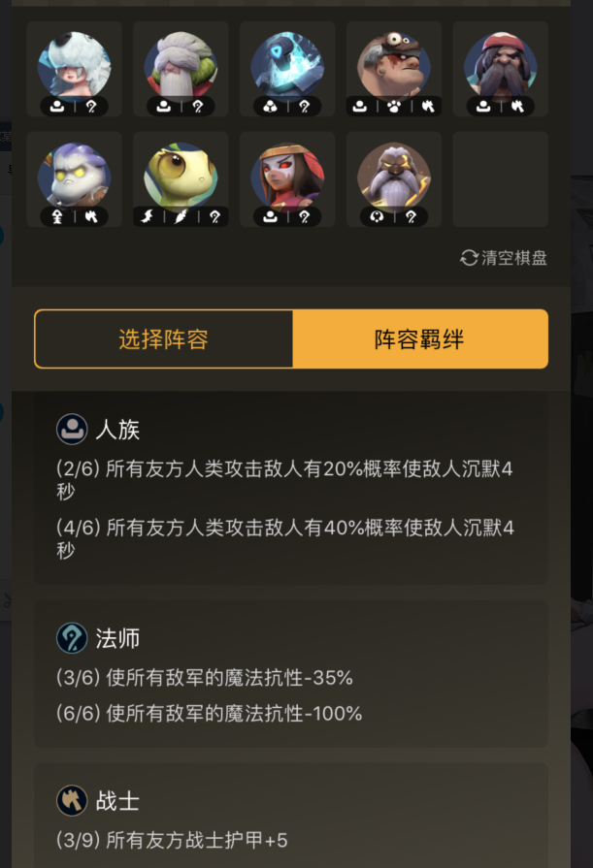Click the feather badge under the lizard hero
Image resolution: width=593 pixels, height=868 pixels.
pos(181,216)
